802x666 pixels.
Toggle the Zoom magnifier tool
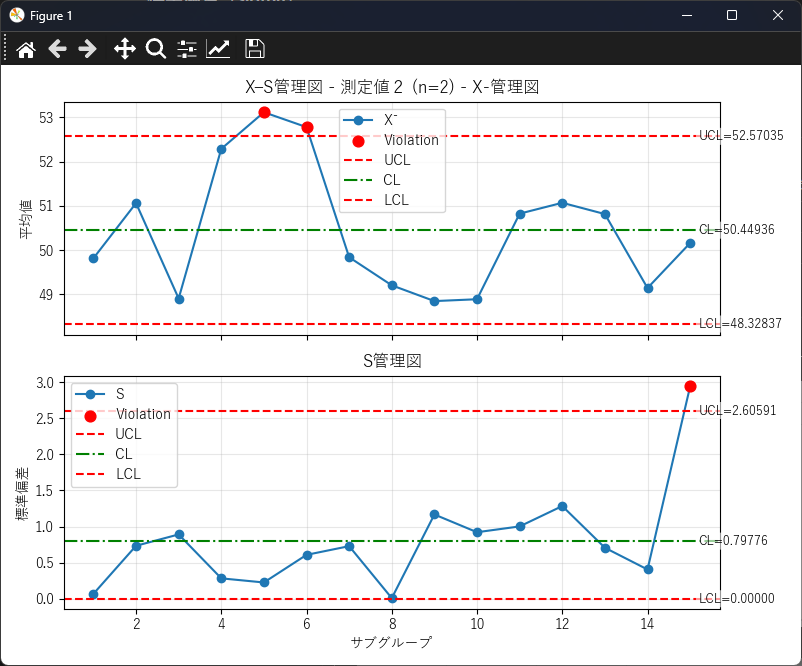coord(155,49)
